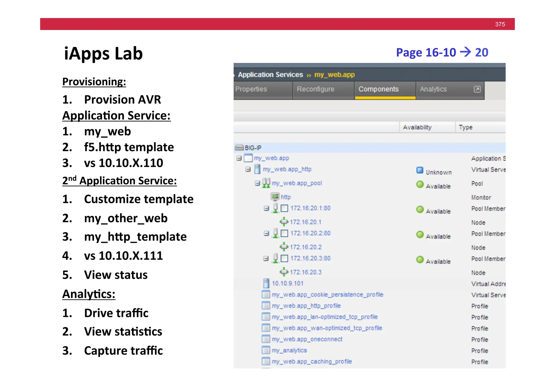
Task: Click the pool member icon for 172.16.20.3:80
Action: (275, 258)
